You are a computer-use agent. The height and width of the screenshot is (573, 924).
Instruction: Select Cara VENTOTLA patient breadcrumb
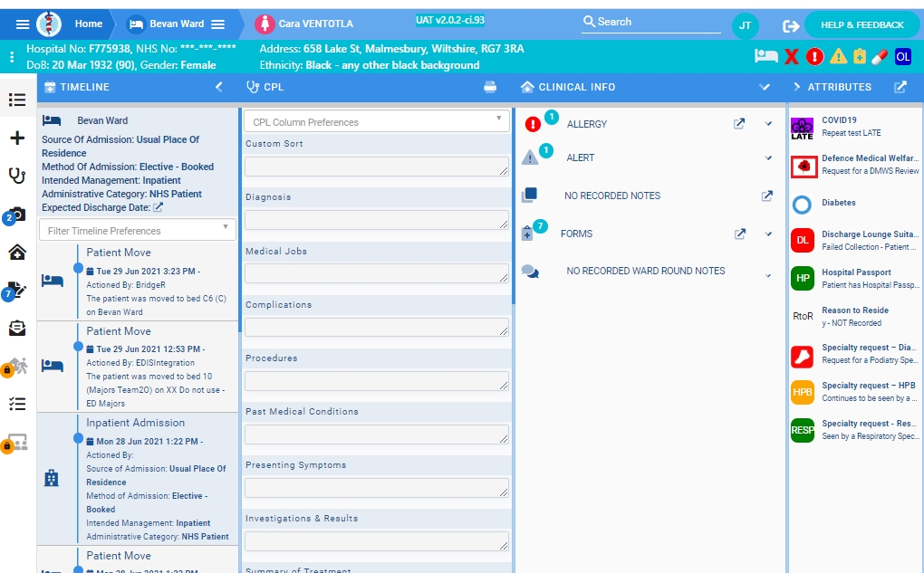(x=316, y=24)
